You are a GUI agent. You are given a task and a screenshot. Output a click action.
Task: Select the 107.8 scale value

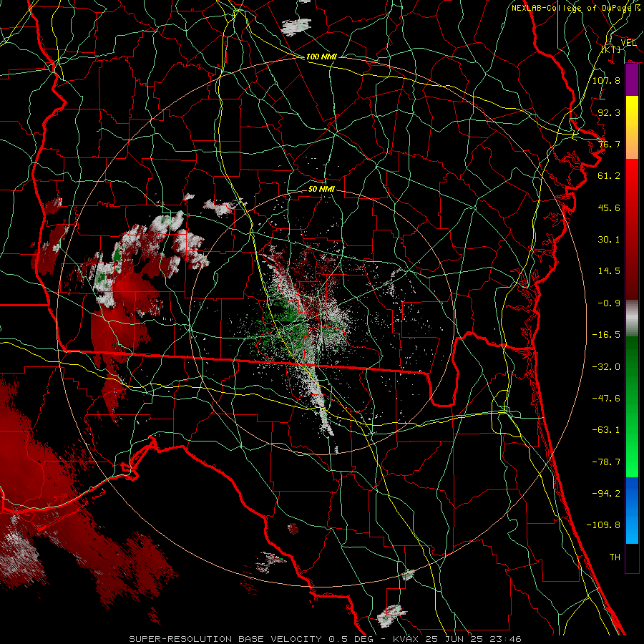(606, 80)
